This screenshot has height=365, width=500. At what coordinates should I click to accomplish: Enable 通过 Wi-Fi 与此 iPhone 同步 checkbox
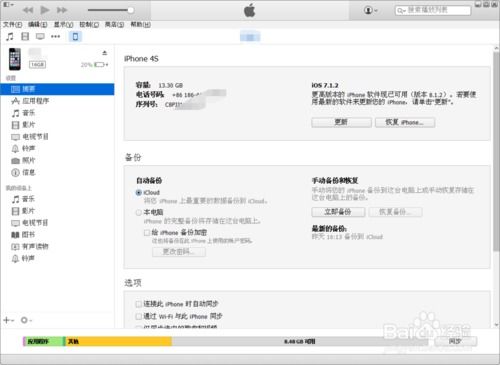coord(138,316)
